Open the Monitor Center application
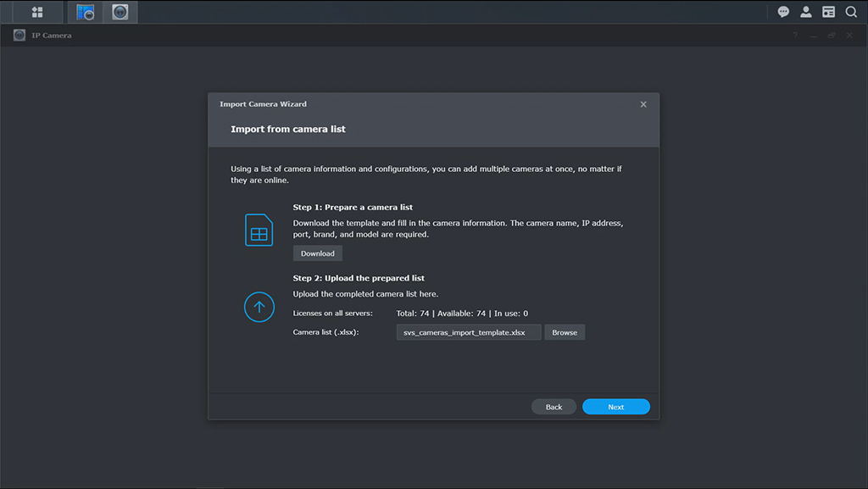 pyautogui.click(x=85, y=12)
